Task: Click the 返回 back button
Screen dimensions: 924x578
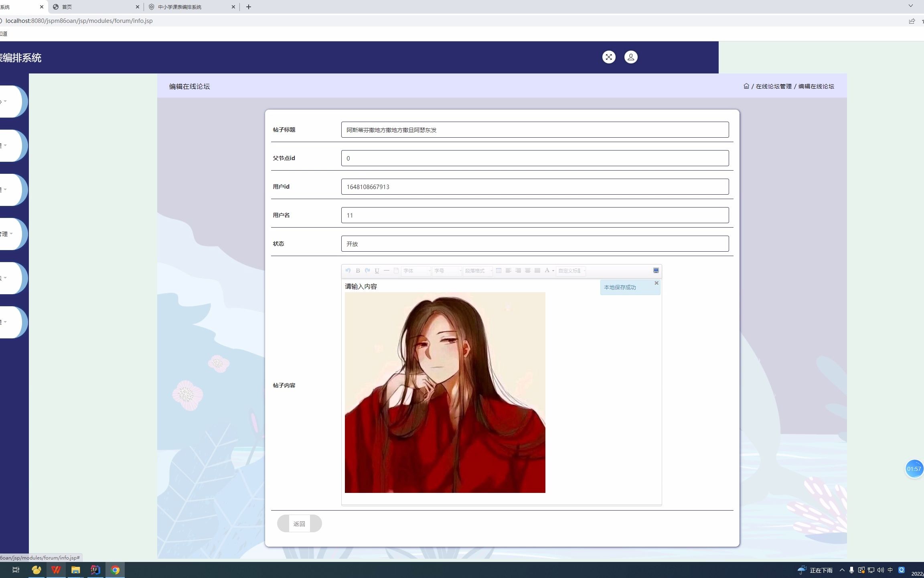Action: (299, 523)
